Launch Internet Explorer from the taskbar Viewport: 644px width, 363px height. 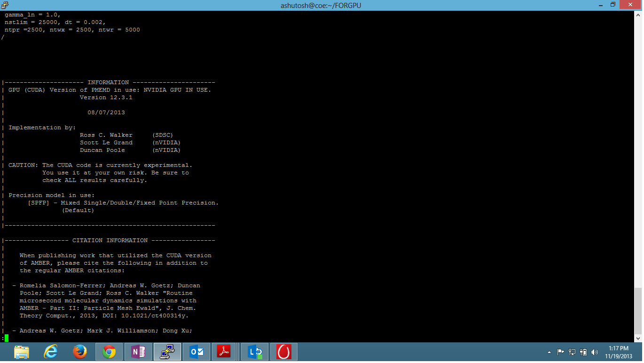51,352
